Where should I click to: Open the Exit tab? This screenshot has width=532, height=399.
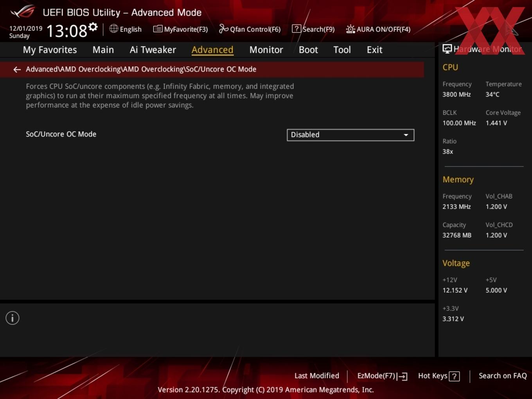pos(374,50)
